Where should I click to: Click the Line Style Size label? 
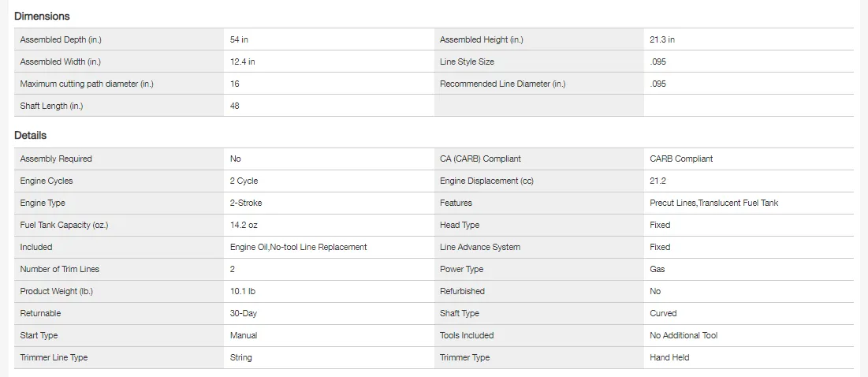(x=467, y=62)
